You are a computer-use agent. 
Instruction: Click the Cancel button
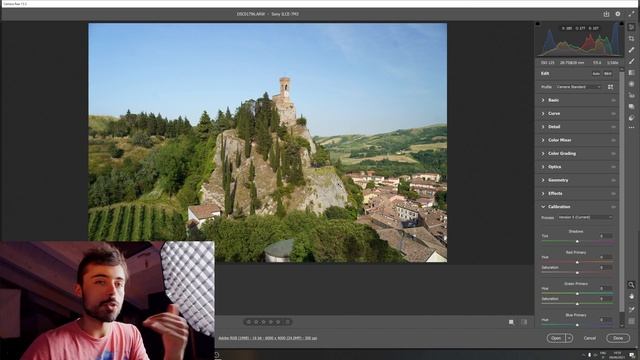(x=589, y=338)
